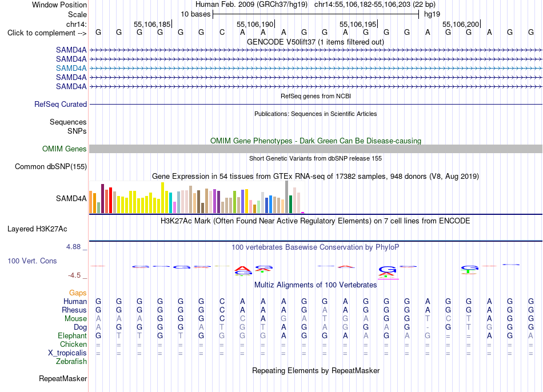This screenshot has height=392, width=543.
Task: Click the gray OMIM Genes bar
Action: click(x=316, y=149)
